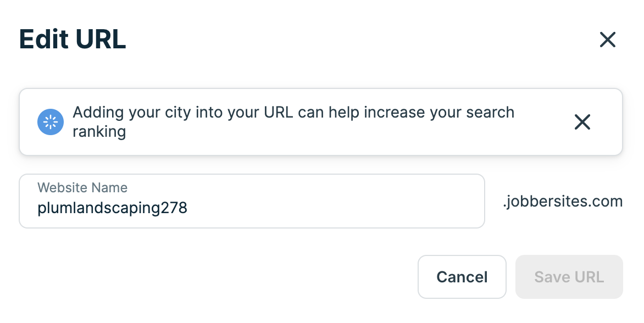Click the loading spinner style icon
Image resolution: width=644 pixels, height=323 pixels.
point(50,122)
